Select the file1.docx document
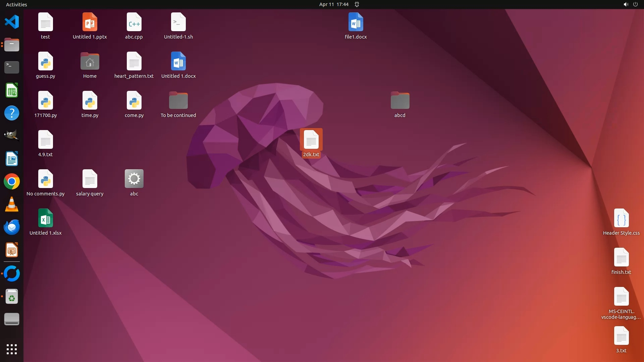The height and width of the screenshot is (362, 644). click(x=356, y=22)
